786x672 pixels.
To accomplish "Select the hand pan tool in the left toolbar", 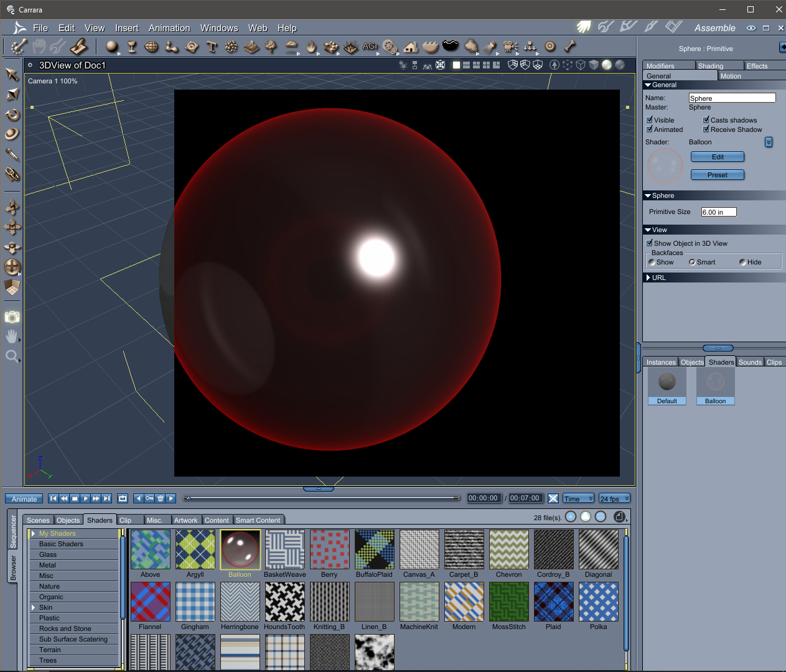I will click(11, 337).
